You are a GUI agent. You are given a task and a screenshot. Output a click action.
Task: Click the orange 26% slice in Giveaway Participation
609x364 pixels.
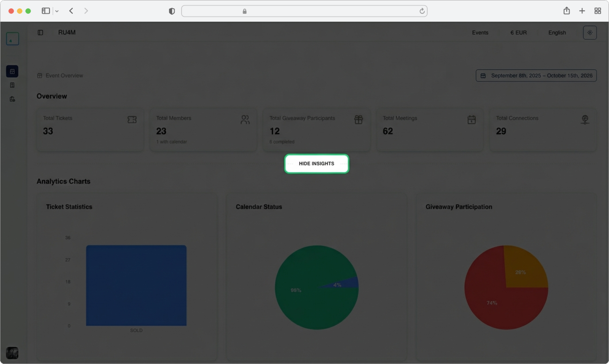tap(523, 268)
